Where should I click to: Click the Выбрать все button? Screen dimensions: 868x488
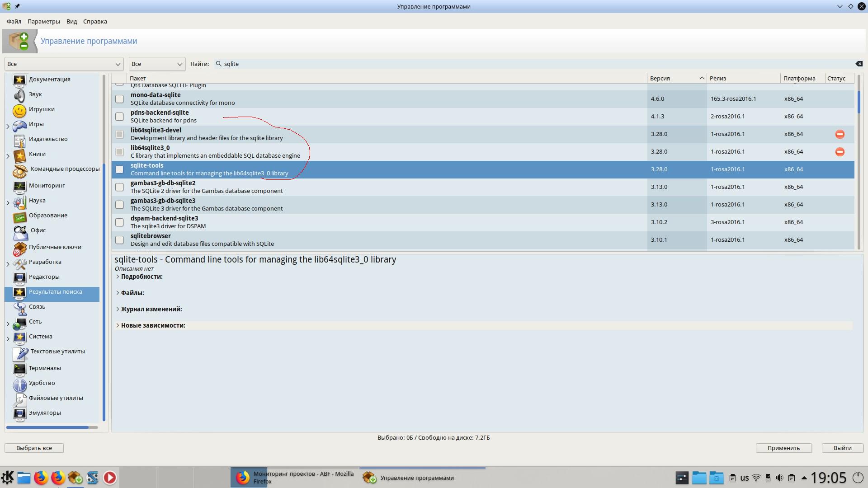pos(34,448)
